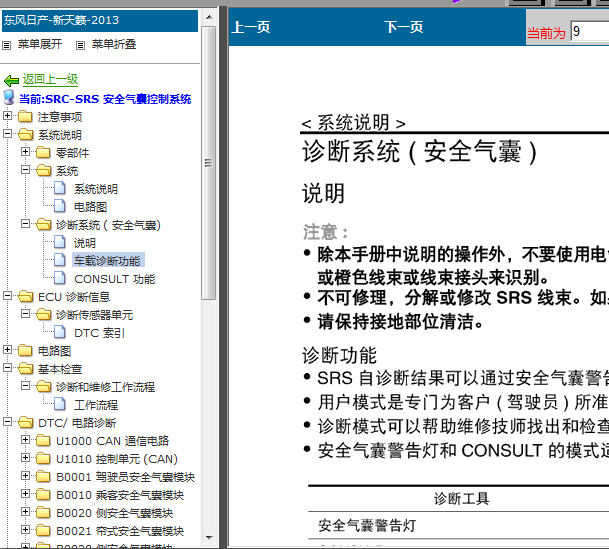609x549 pixels.
Task: Click the ECU 诊断信息 folder icon
Action: (25, 296)
